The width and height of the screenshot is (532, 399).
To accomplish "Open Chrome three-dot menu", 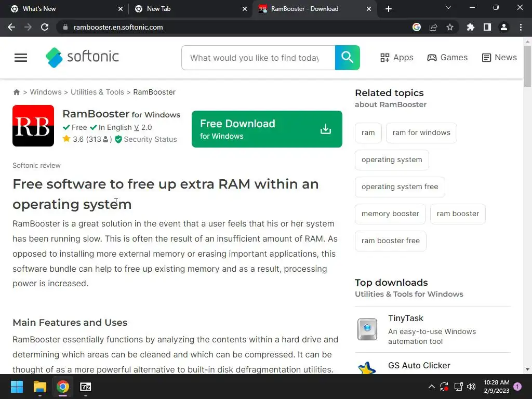I will tap(521, 27).
